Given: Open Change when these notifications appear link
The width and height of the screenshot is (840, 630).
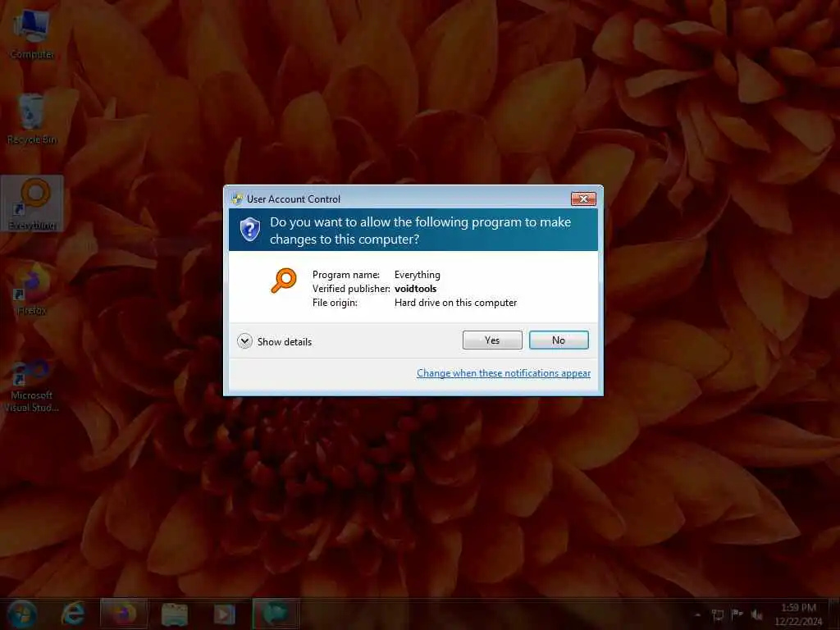Looking at the screenshot, I should pyautogui.click(x=504, y=373).
